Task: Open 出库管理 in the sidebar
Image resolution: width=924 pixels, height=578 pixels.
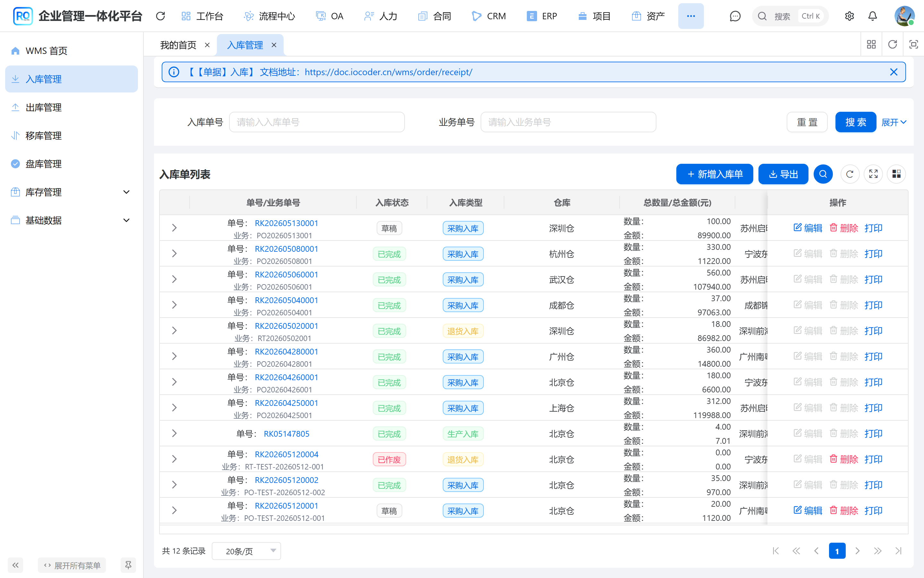Action: coord(72,108)
